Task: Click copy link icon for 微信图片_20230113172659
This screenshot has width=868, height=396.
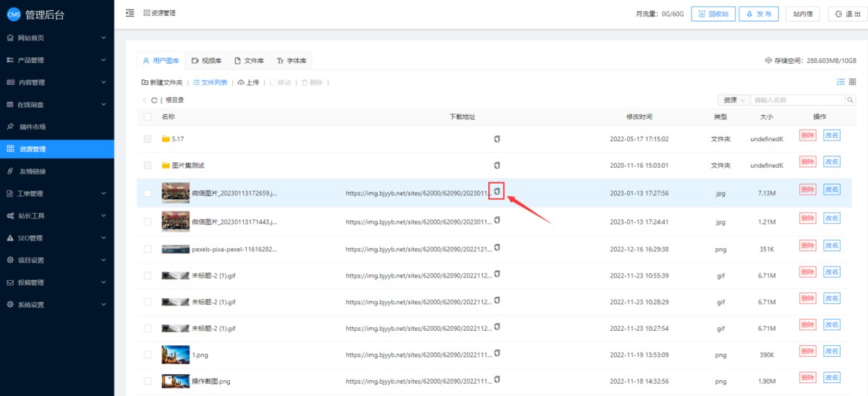Action: (497, 191)
